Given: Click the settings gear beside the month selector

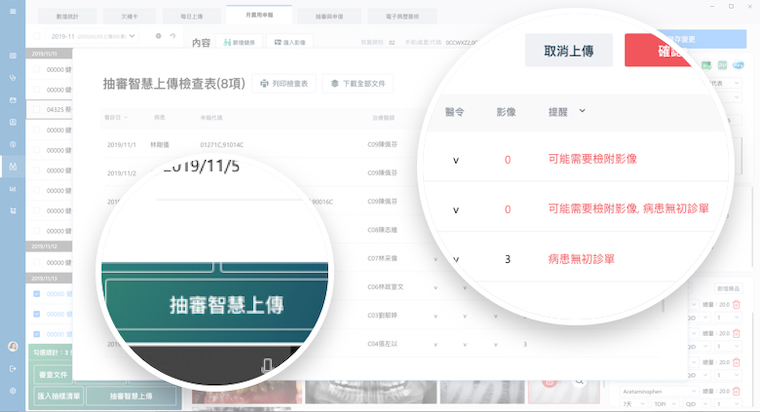Looking at the screenshot, I should pyautogui.click(x=159, y=36).
